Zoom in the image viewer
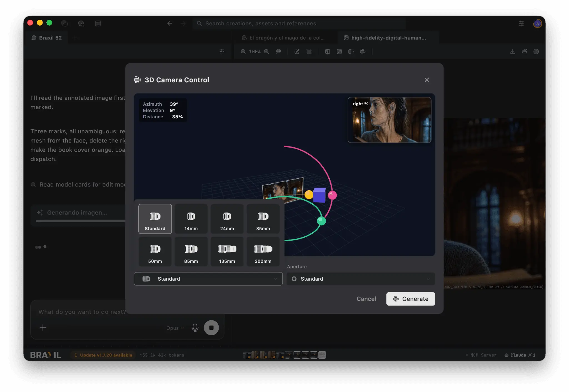This screenshot has width=569, height=392. [266, 52]
